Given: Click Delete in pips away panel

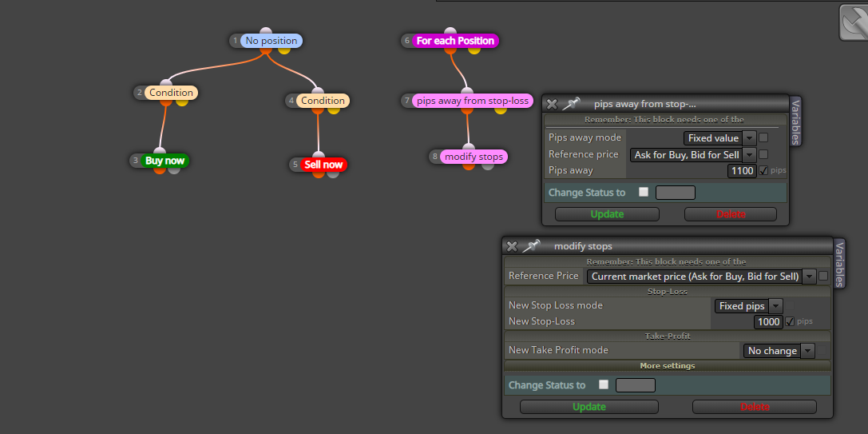Looking at the screenshot, I should click(x=731, y=214).
